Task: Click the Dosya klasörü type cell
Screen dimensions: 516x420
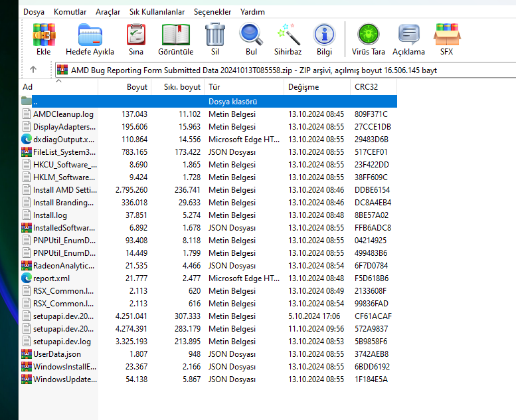Action: tap(232, 102)
